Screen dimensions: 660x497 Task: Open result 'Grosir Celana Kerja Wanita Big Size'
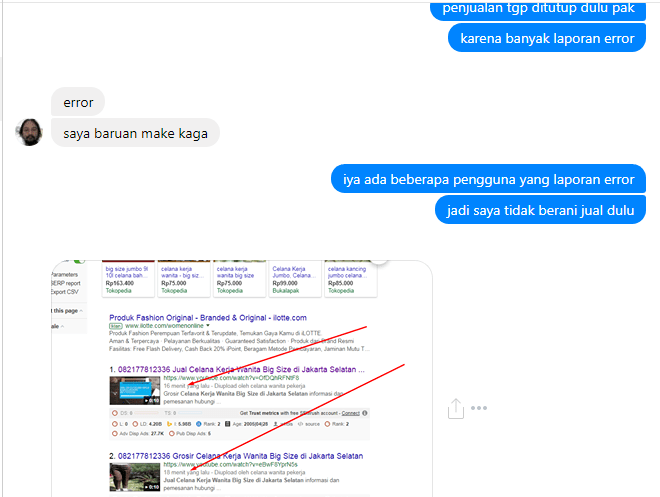coord(240,456)
